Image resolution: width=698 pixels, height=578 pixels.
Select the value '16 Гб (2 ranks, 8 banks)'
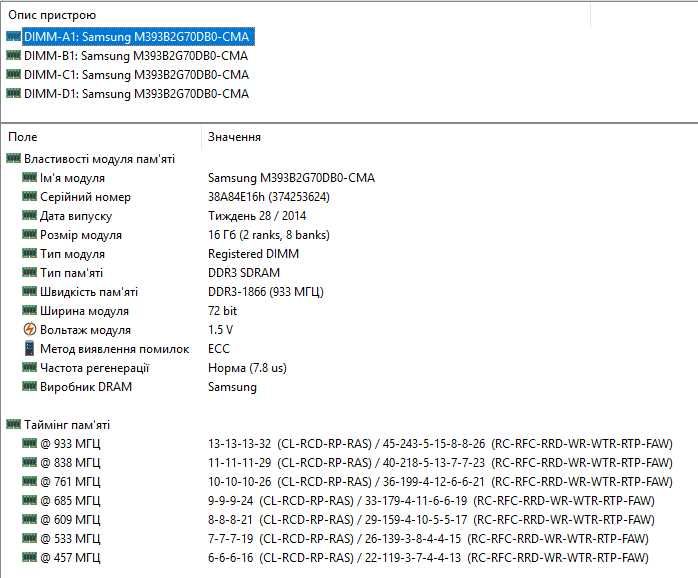point(269,235)
